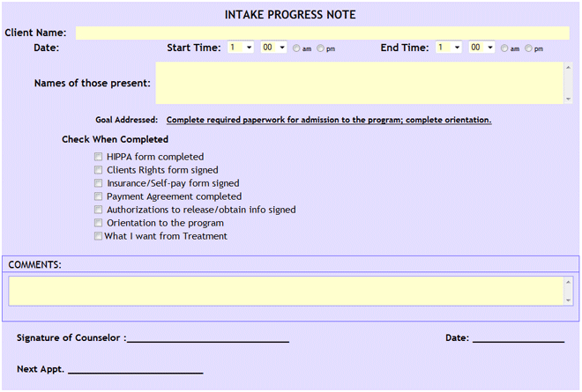Open Start Time minutes dropdown
This screenshot has height=392, width=582.
(x=273, y=48)
